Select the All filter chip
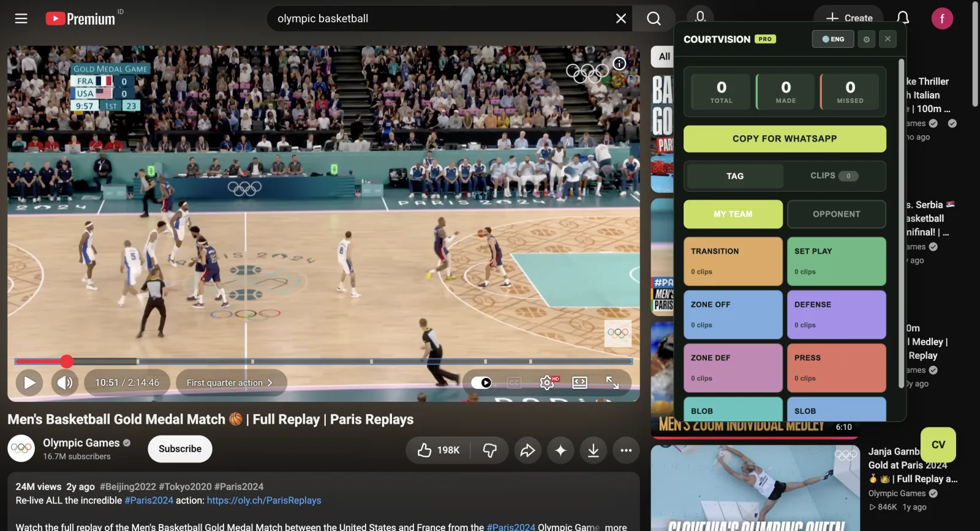Screen dimensions: 980x531 [x=664, y=56]
